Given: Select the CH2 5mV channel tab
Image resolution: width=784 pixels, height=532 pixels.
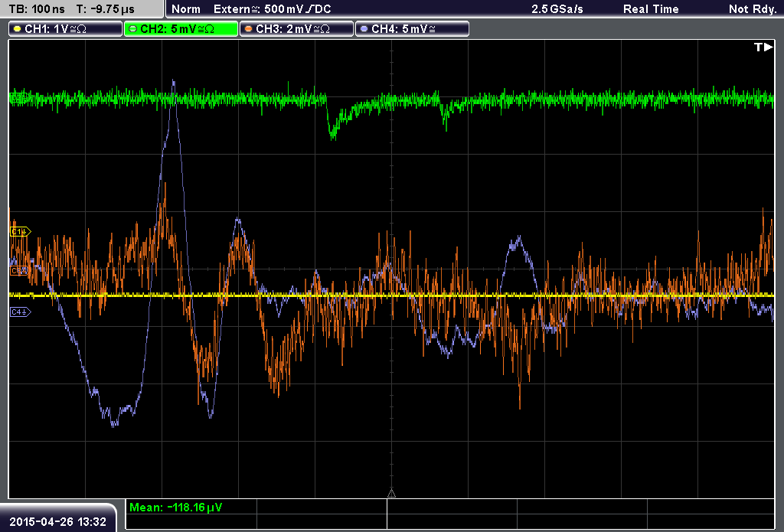Looking at the screenshot, I should pyautogui.click(x=181, y=29).
